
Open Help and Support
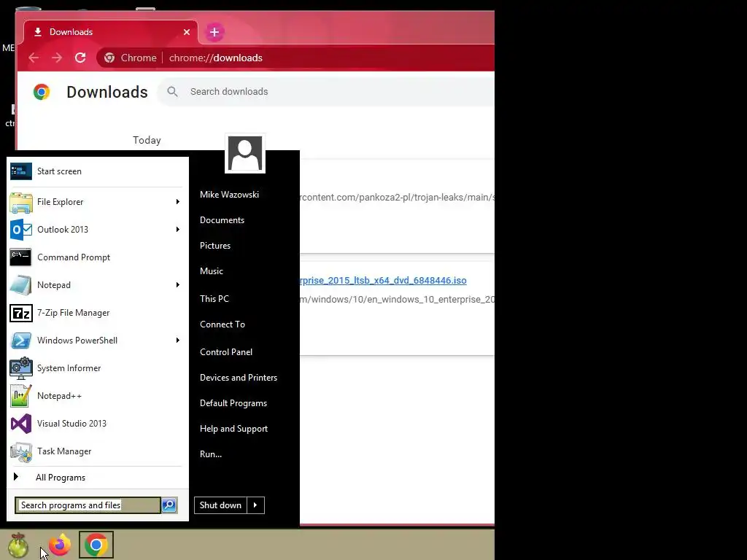[x=233, y=429]
